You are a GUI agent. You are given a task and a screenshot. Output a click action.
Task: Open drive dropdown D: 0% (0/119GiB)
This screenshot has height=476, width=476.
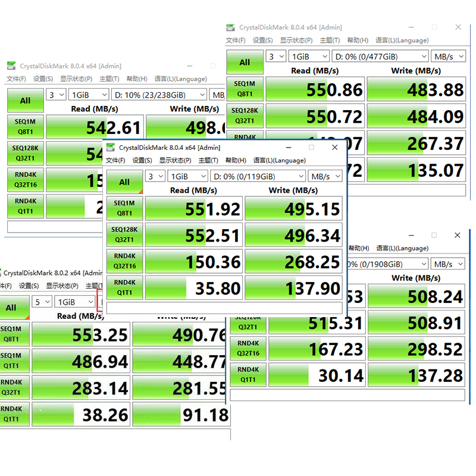pos(258,176)
